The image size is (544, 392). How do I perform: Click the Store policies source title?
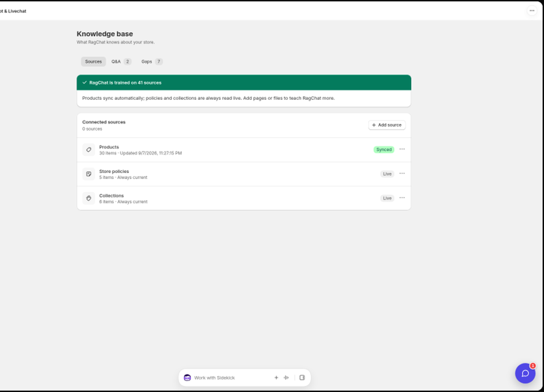[114, 171]
